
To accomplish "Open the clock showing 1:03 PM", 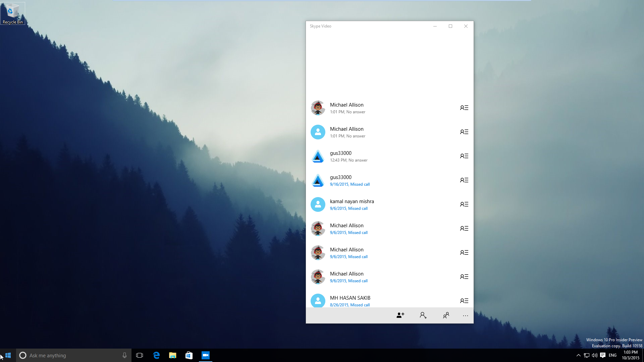I will pyautogui.click(x=631, y=355).
